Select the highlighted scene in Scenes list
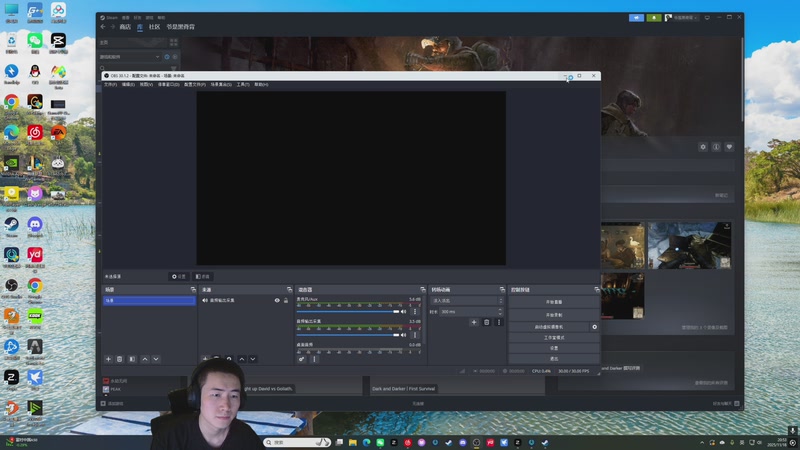Image resolution: width=800 pixels, height=450 pixels. point(149,301)
